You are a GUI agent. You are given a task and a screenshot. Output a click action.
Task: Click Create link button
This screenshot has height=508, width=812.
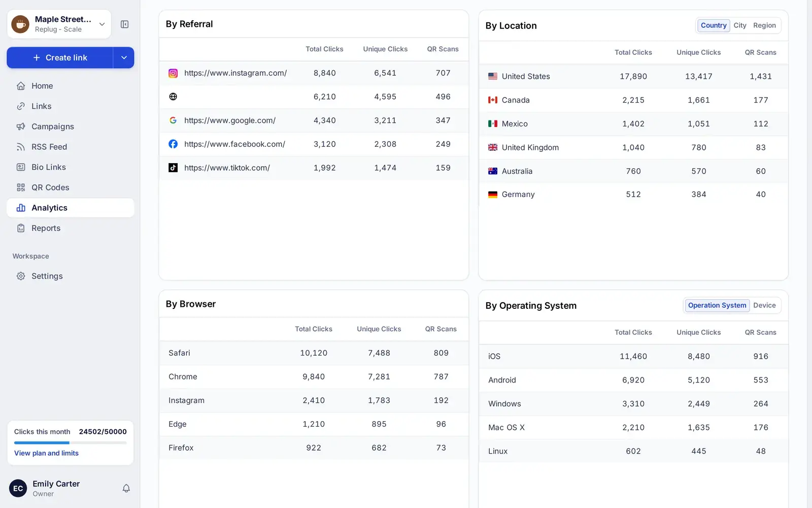[x=60, y=57]
